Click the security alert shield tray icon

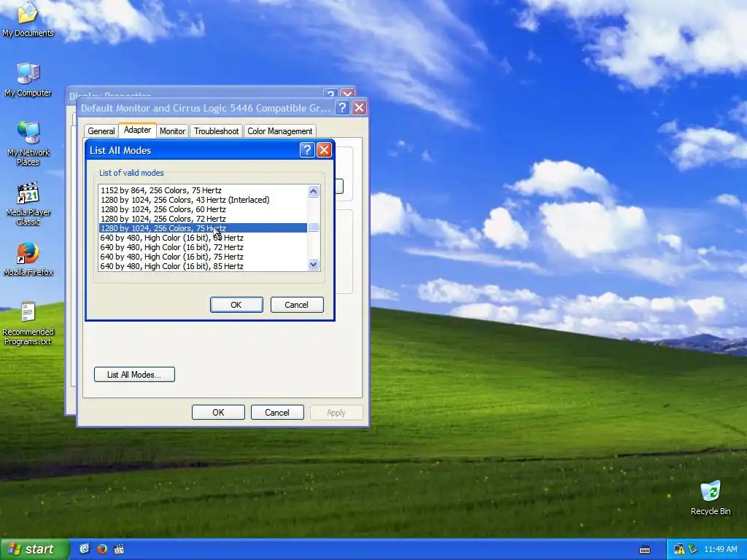tap(679, 550)
